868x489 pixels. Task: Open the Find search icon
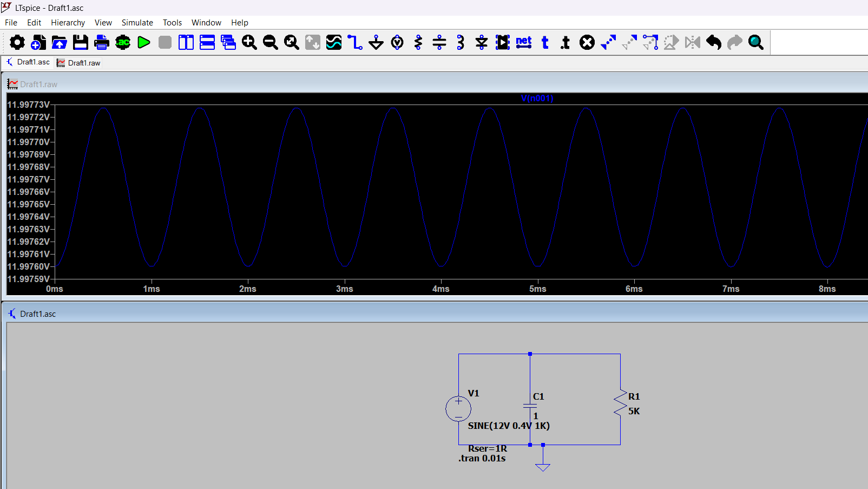click(x=756, y=42)
